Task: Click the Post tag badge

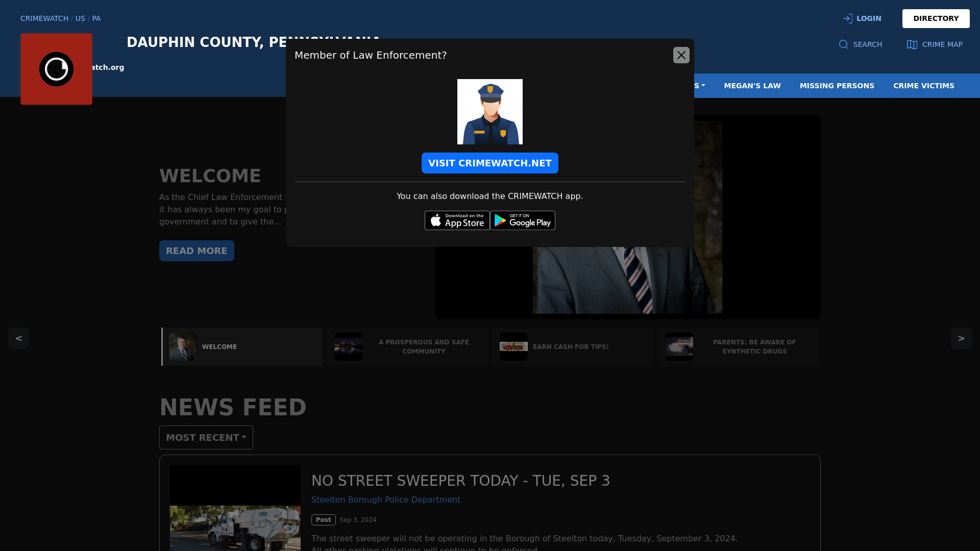Action: pyautogui.click(x=323, y=520)
